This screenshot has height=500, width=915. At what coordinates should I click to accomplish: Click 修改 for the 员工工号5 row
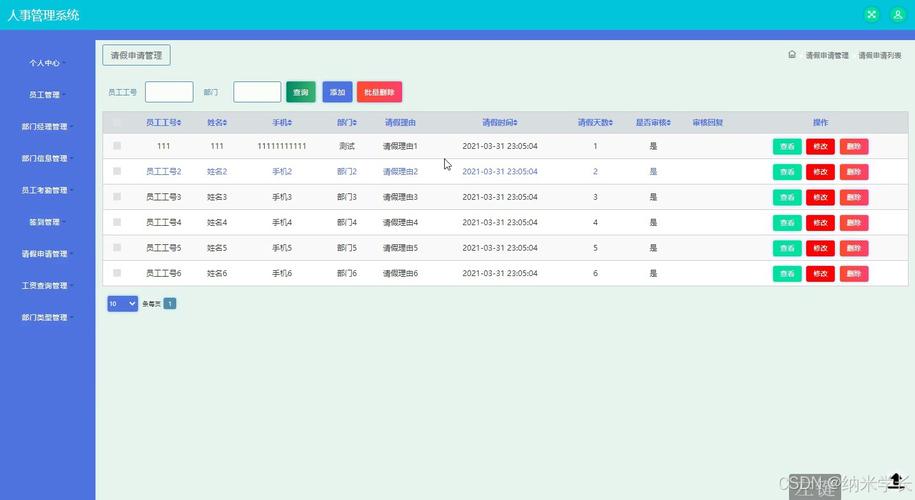pyautogui.click(x=820, y=248)
